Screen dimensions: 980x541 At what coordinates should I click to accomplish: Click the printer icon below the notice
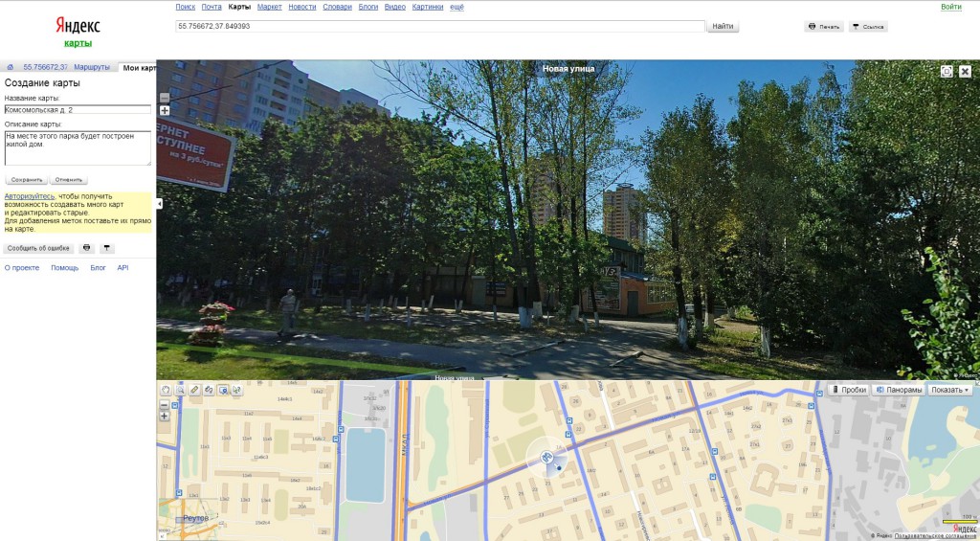(87, 248)
